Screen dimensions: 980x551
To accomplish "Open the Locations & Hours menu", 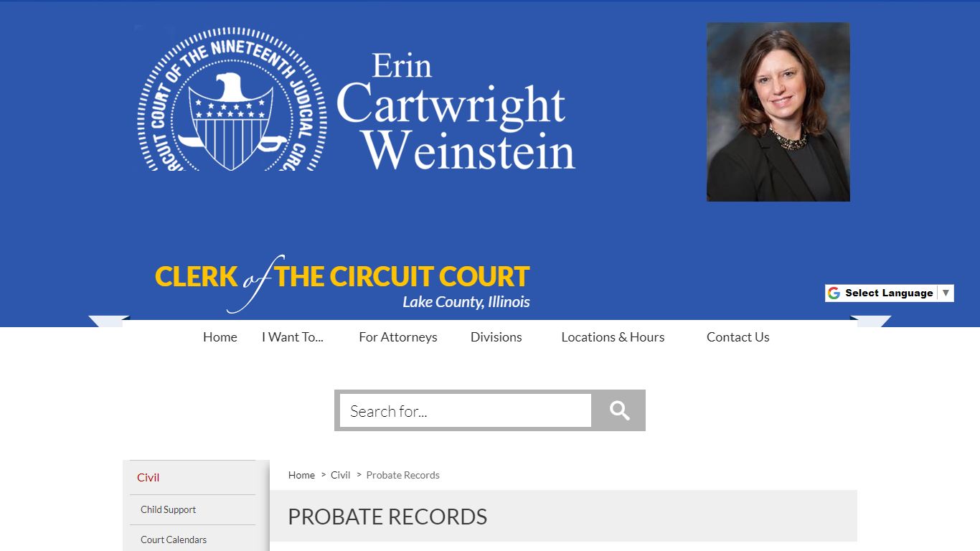I will point(613,336).
